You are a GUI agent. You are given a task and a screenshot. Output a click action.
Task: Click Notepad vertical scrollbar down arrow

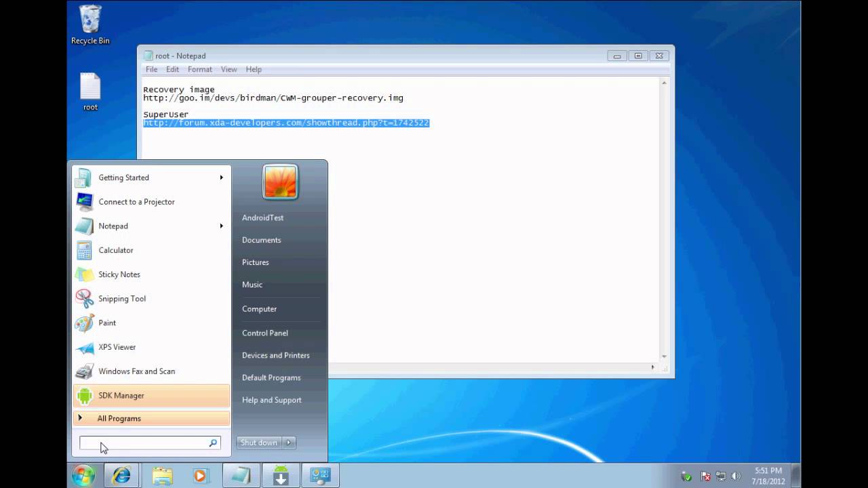tap(664, 357)
